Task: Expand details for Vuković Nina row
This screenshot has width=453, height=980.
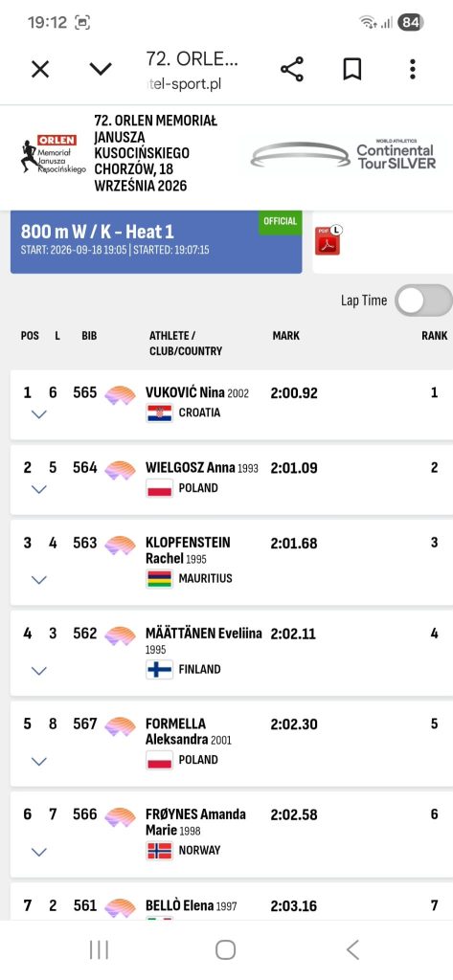Action: click(39, 414)
